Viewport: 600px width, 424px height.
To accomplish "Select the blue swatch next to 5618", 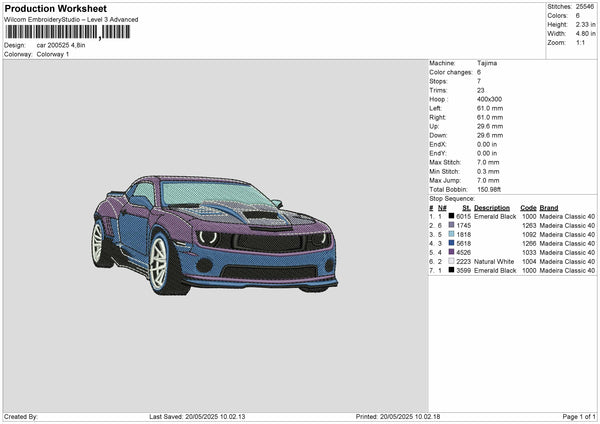I will tap(452, 243).
